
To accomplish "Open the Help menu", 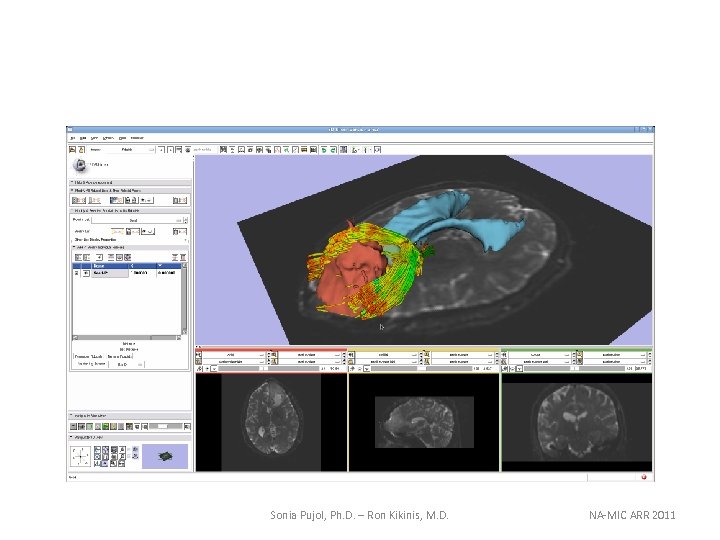I will tap(123, 138).
